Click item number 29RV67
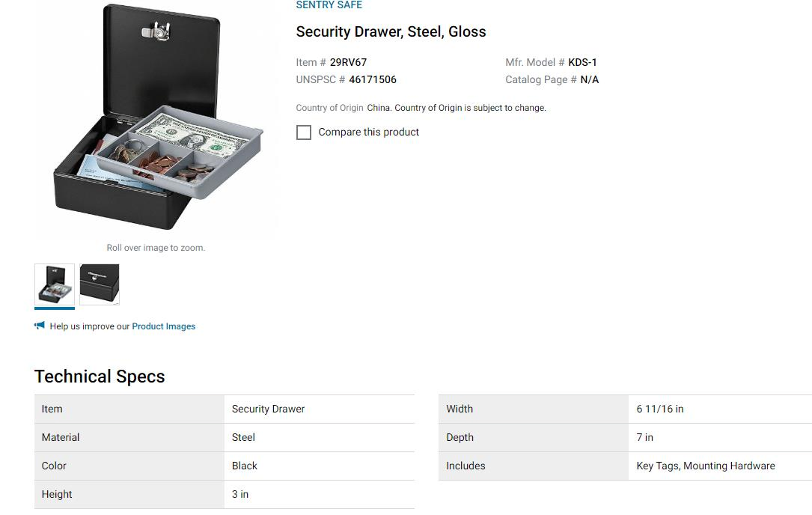Image resolution: width=812 pixels, height=515 pixels. 348,62
